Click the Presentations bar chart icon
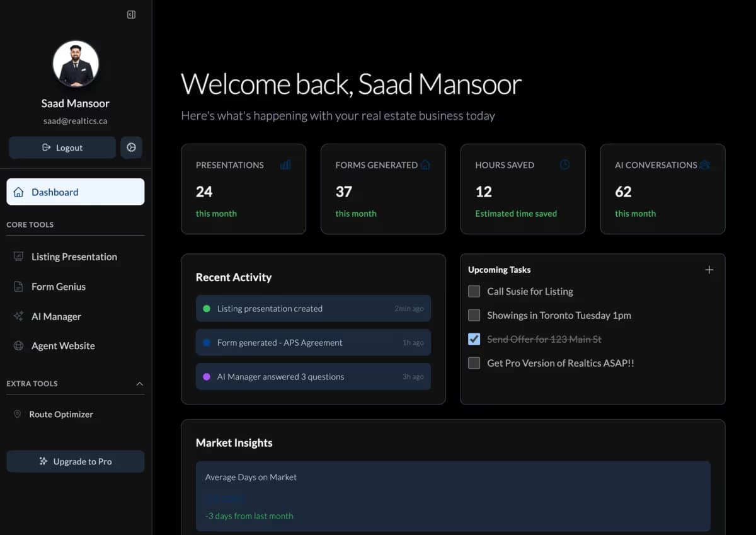Viewport: 756px width, 535px height. point(285,165)
